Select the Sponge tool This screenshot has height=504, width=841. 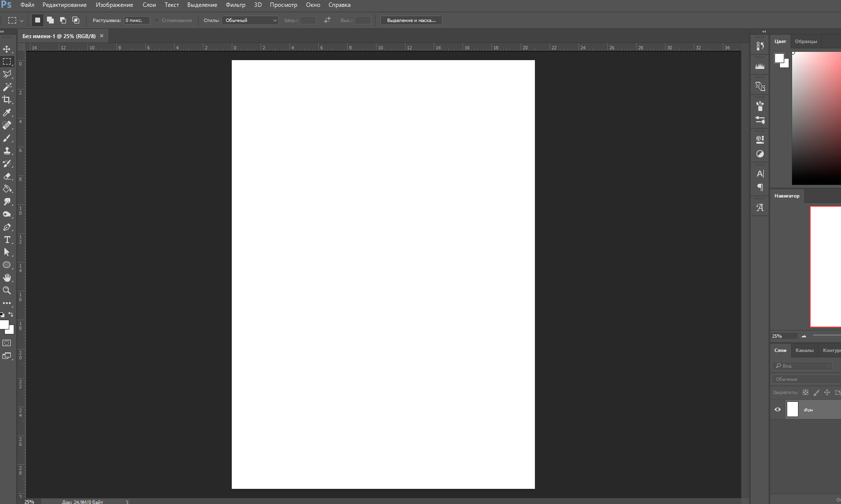click(x=7, y=214)
